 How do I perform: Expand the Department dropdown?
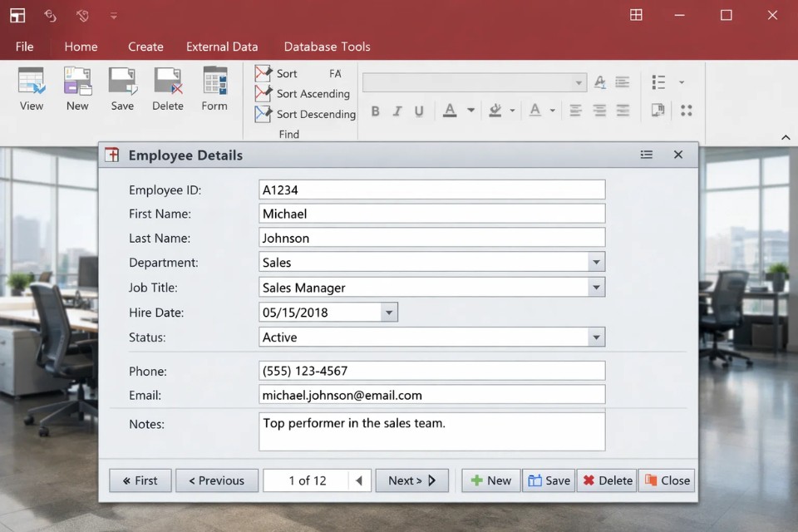(595, 263)
